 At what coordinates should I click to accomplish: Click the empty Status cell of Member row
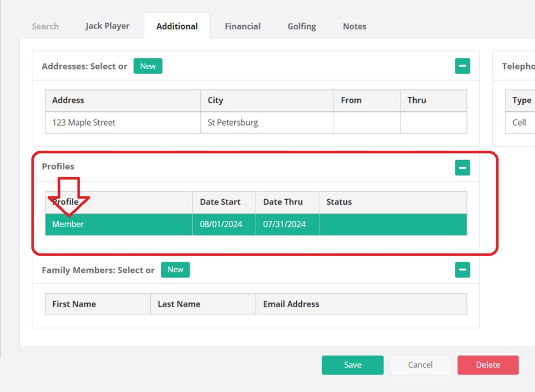click(393, 224)
